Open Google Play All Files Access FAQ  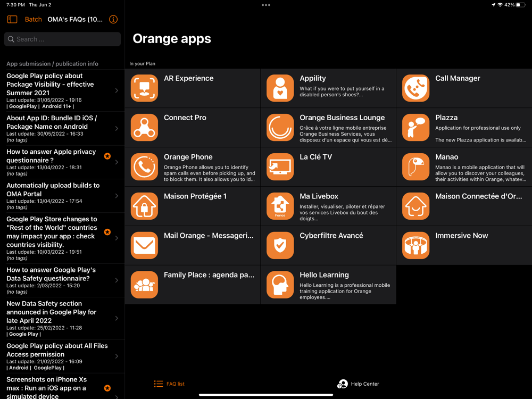point(57,350)
